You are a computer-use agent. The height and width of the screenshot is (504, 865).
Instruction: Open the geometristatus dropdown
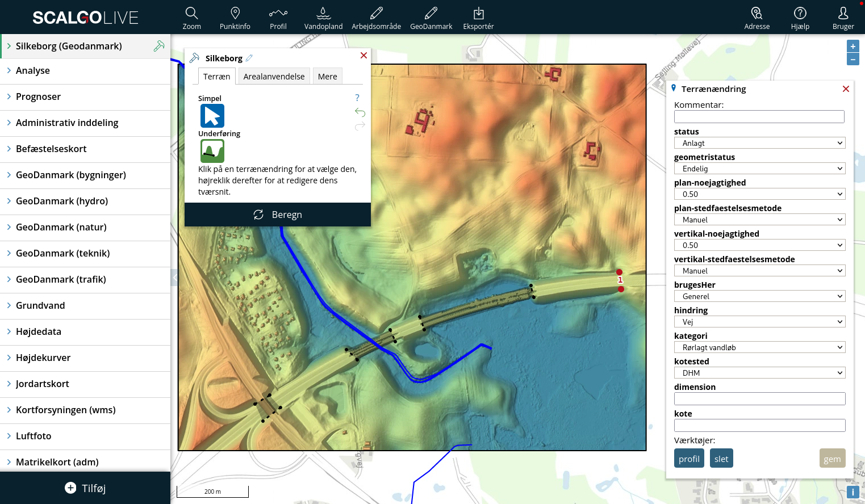pos(759,169)
